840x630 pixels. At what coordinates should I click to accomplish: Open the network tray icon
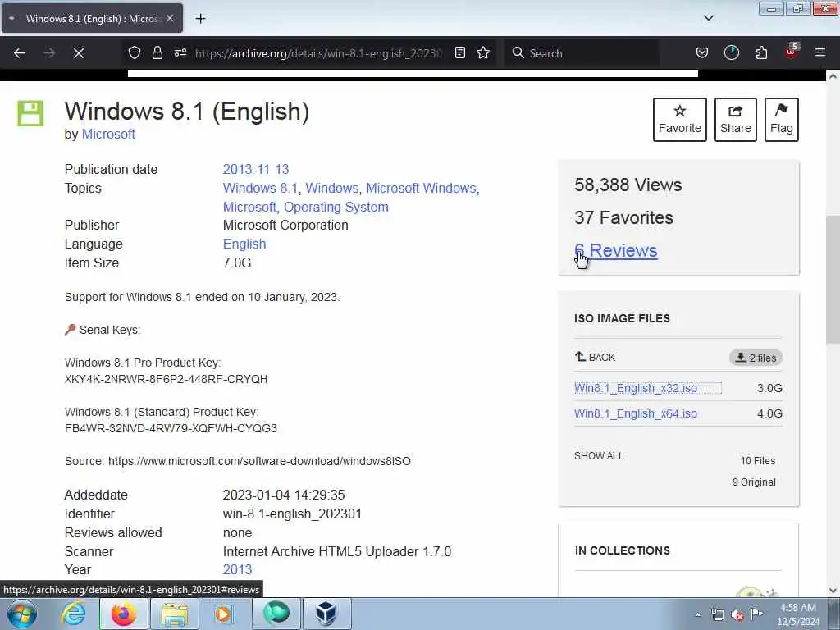717,614
